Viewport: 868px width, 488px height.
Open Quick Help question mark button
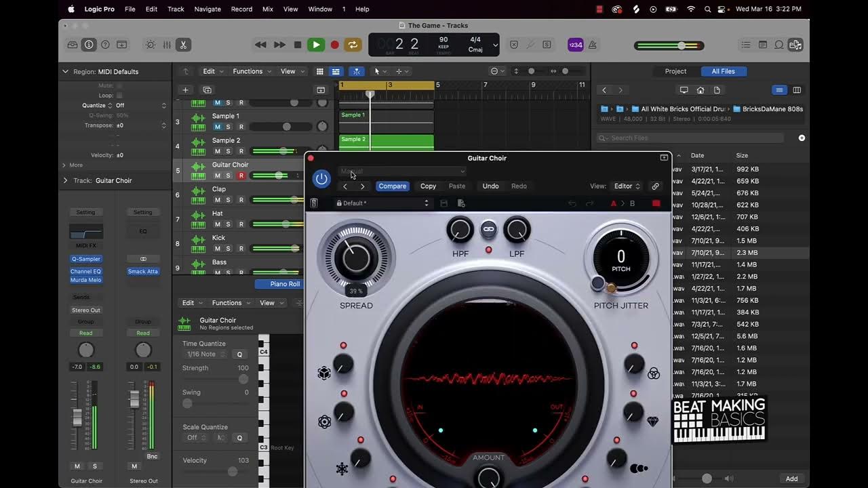[105, 45]
